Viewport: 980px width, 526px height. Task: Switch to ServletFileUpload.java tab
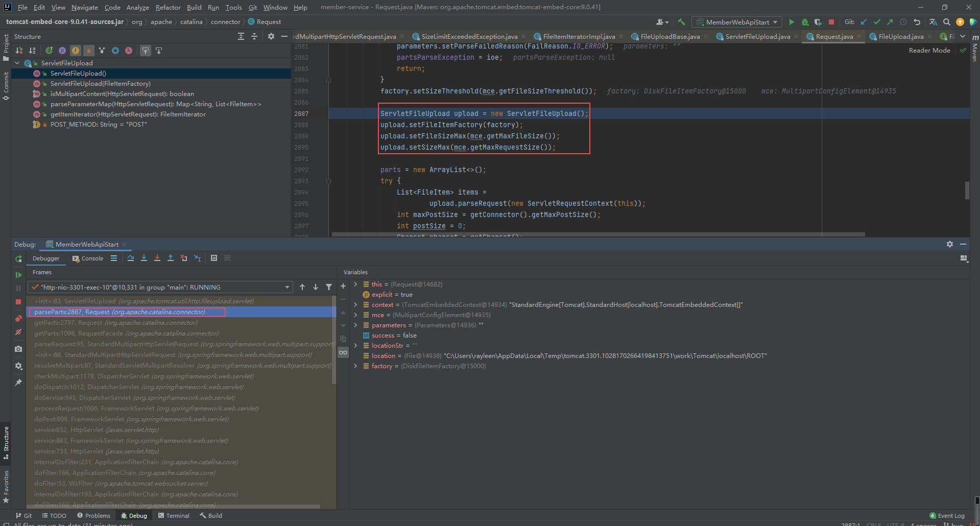[757, 36]
